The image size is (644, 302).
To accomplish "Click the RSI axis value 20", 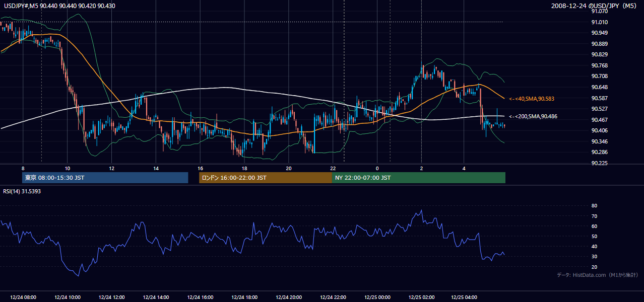I will pyautogui.click(x=595, y=267).
